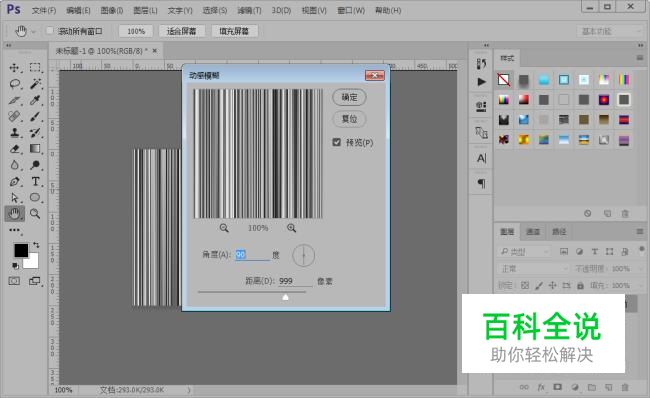The height and width of the screenshot is (398, 650).
Task: Select the Dodge tool
Action: coord(35,165)
